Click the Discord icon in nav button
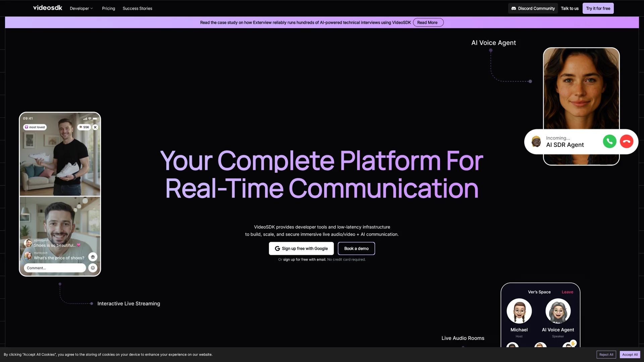The width and height of the screenshot is (644, 362). pos(514,8)
